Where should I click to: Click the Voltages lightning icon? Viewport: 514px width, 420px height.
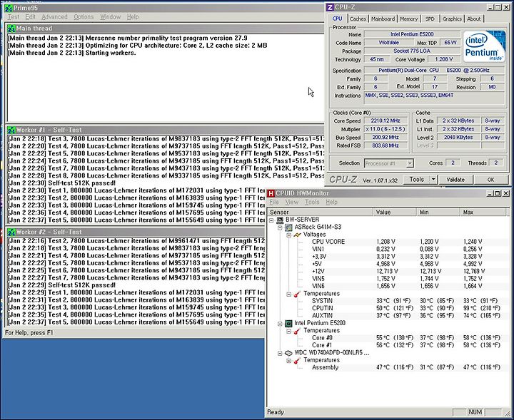[x=297, y=235]
